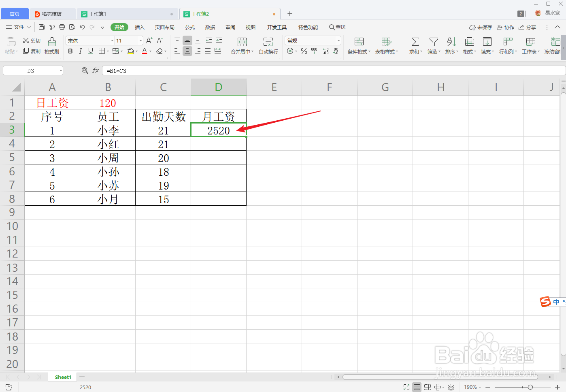Click the formula bar input field

pos(334,70)
